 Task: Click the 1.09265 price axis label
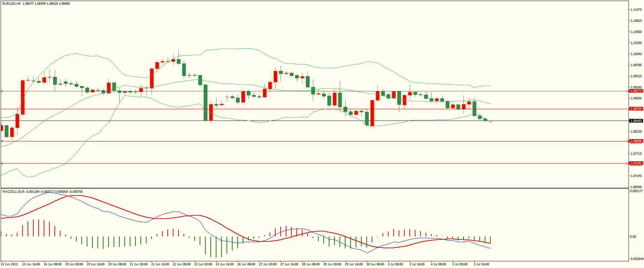click(636, 87)
